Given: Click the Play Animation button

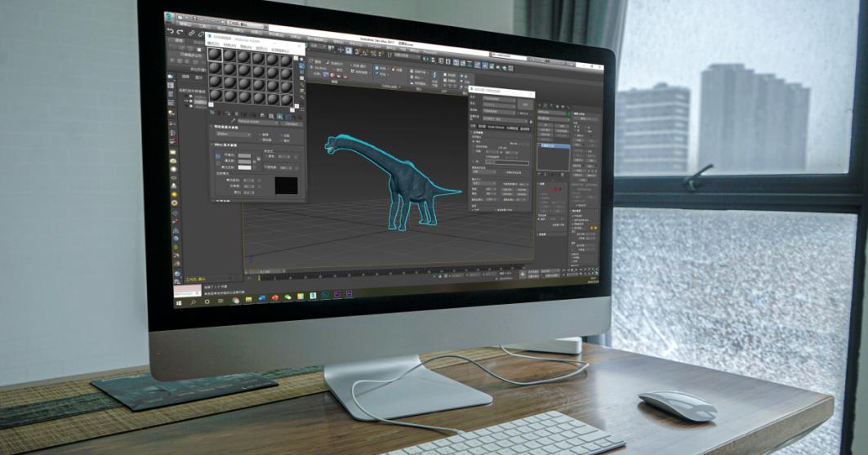Looking at the screenshot, I should tap(572, 270).
